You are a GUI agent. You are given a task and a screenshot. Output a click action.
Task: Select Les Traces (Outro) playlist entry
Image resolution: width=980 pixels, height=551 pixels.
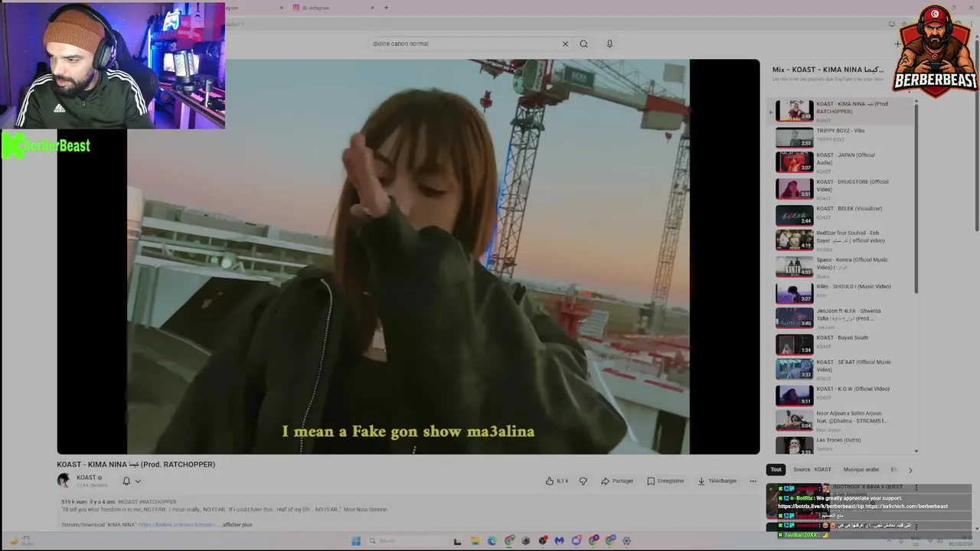click(x=841, y=445)
